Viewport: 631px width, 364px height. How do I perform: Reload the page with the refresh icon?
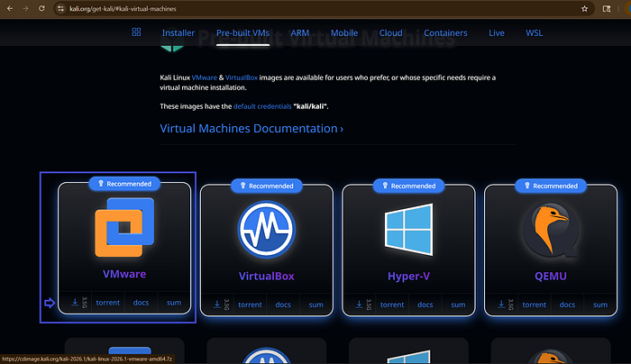click(41, 8)
